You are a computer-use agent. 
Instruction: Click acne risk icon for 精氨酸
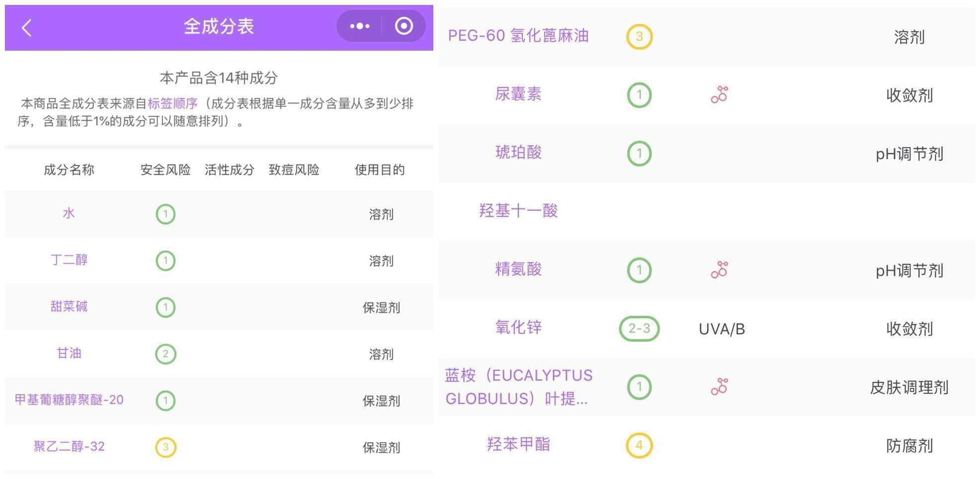coord(719,270)
